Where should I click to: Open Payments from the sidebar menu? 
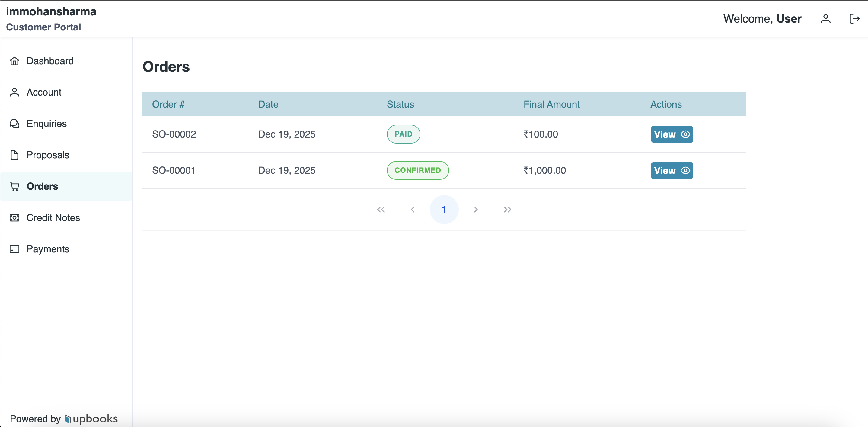click(48, 249)
